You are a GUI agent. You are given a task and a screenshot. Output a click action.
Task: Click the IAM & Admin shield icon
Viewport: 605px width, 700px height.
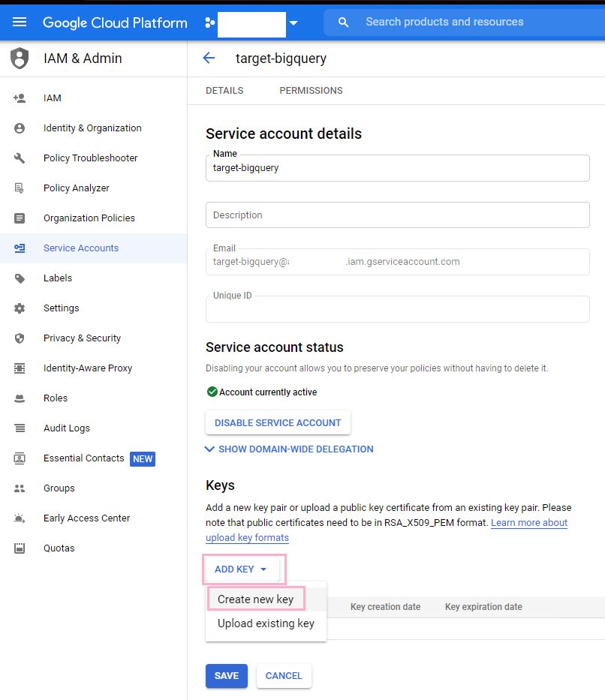tap(20, 58)
